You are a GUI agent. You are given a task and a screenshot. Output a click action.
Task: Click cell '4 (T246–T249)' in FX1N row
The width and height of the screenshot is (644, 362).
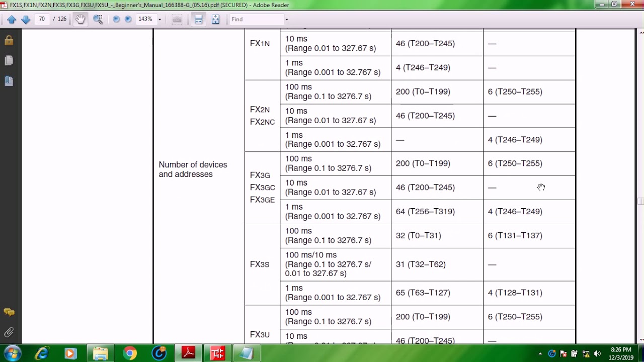[x=423, y=67]
